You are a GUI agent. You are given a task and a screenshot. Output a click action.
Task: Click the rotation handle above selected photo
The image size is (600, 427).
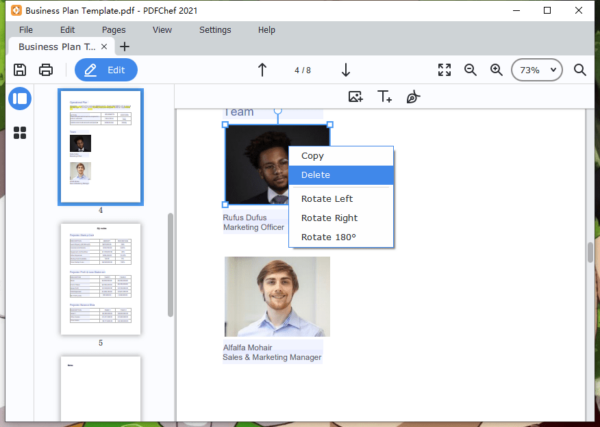tap(278, 111)
